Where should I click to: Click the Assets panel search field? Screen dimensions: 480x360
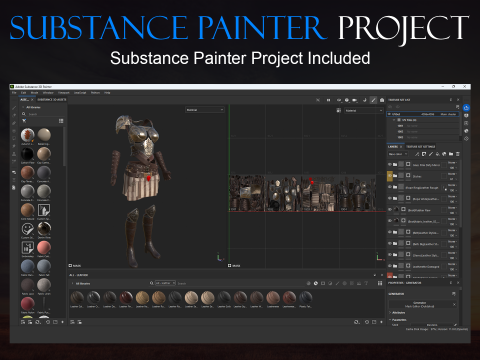42,114
